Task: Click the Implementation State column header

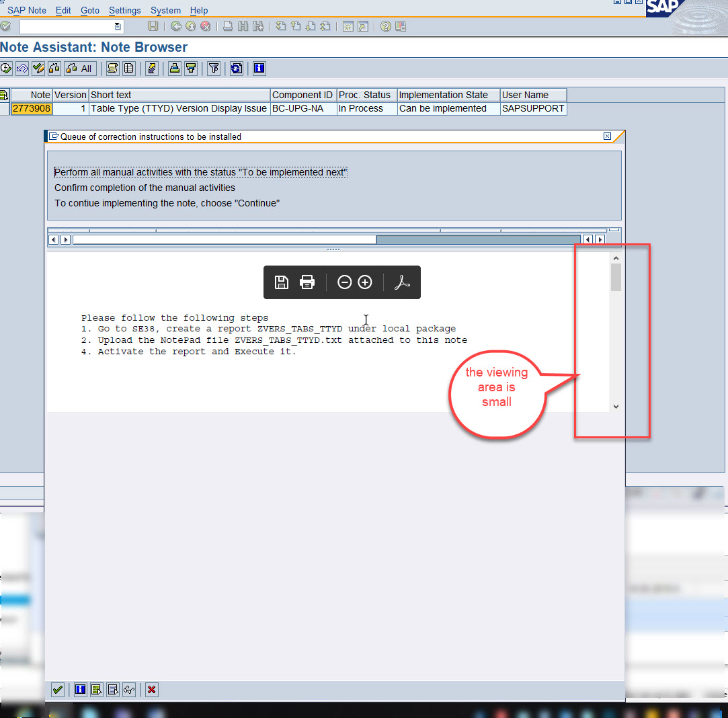Action: click(448, 95)
